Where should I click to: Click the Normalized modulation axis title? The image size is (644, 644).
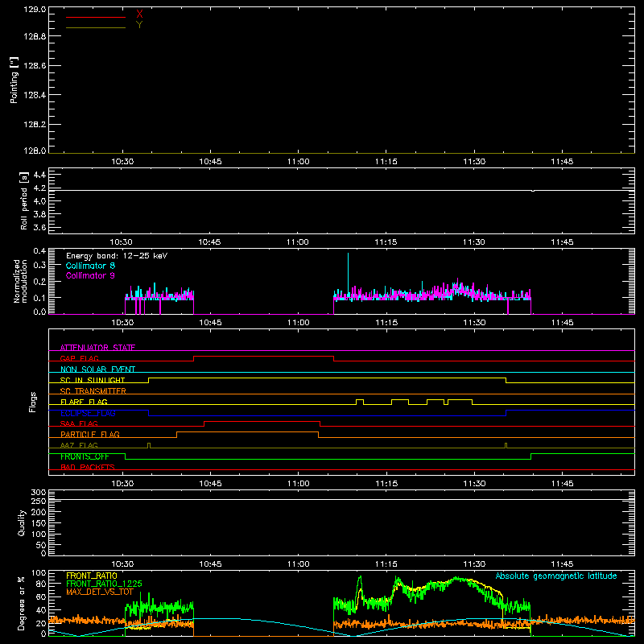(x=20, y=281)
